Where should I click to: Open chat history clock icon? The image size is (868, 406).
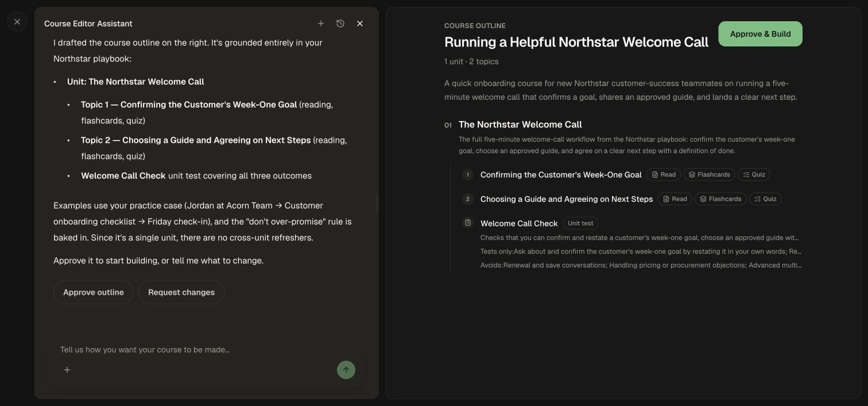click(340, 24)
